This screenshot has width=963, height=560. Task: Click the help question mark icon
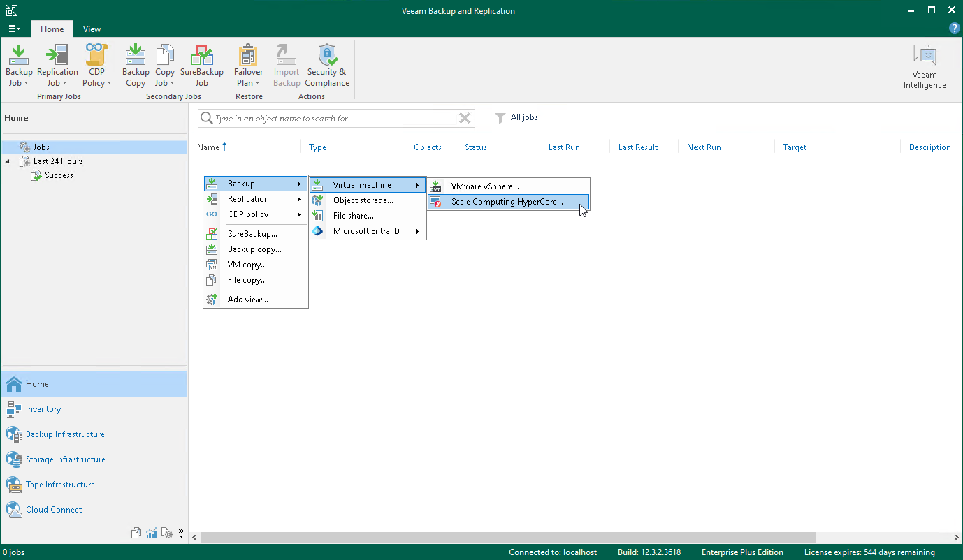pos(954,29)
